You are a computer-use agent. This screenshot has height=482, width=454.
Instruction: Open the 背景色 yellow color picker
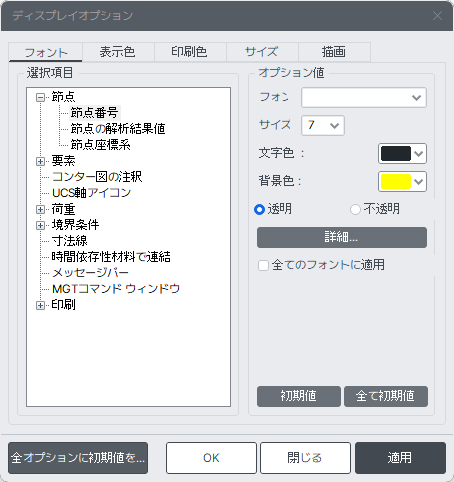[402, 182]
